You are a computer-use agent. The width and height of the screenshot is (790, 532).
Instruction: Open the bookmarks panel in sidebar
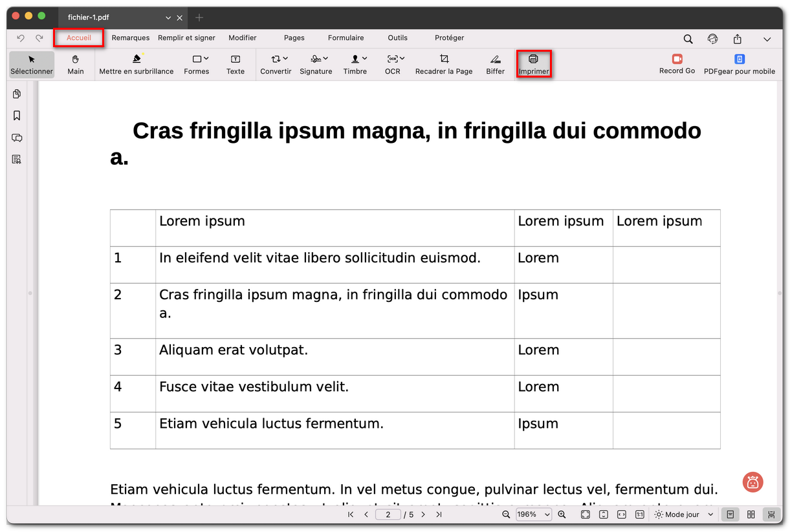17,116
